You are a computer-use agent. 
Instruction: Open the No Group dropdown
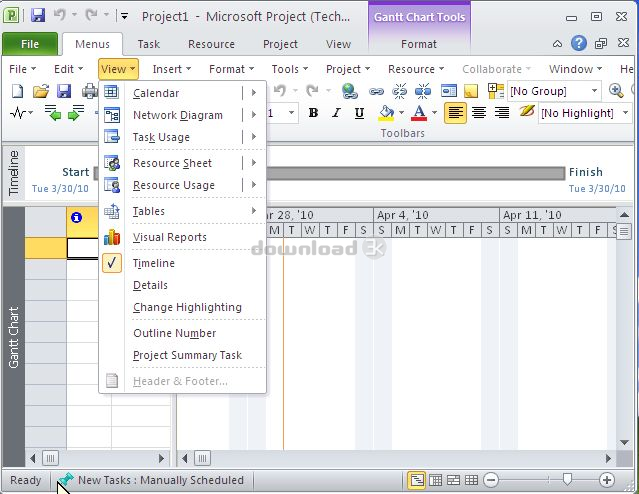click(x=595, y=90)
